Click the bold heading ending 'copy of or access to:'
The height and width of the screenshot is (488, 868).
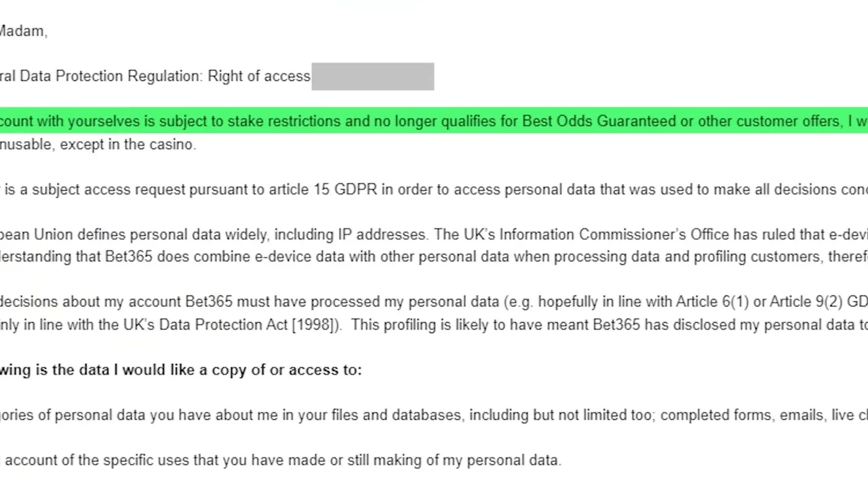181,370
